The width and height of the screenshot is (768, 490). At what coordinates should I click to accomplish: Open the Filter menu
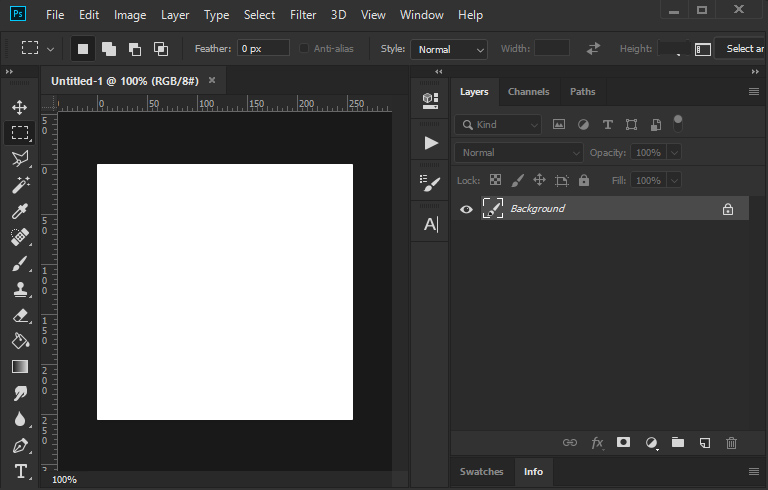point(303,15)
